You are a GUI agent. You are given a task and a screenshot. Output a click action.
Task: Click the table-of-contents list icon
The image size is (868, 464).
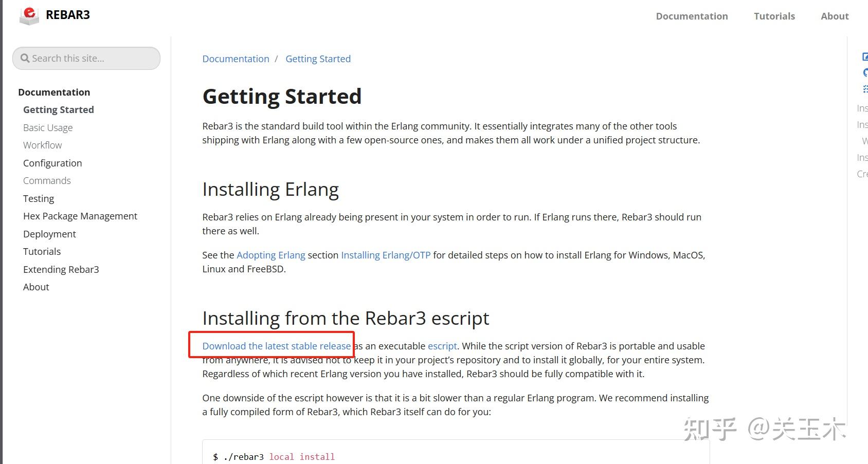(865, 88)
